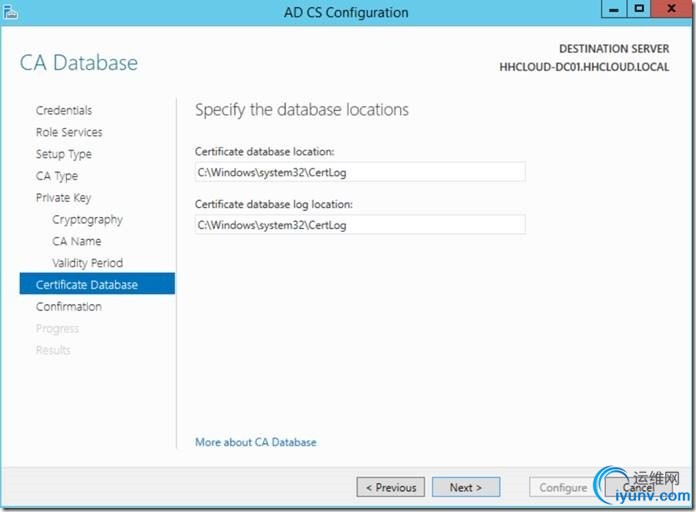Click the Next button
This screenshot has width=696, height=512.
pos(466,488)
